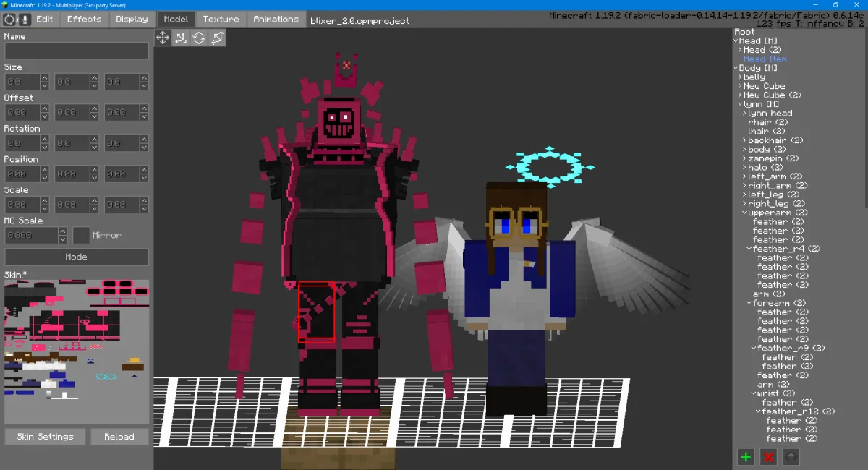
Task: Select the move (four-arrow) drag tool
Action: tap(163, 38)
